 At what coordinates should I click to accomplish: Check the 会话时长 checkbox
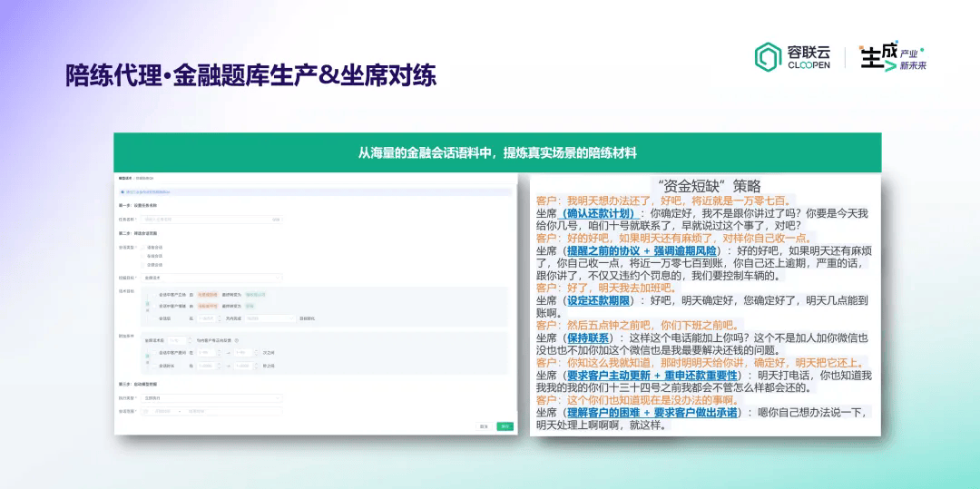point(152,366)
